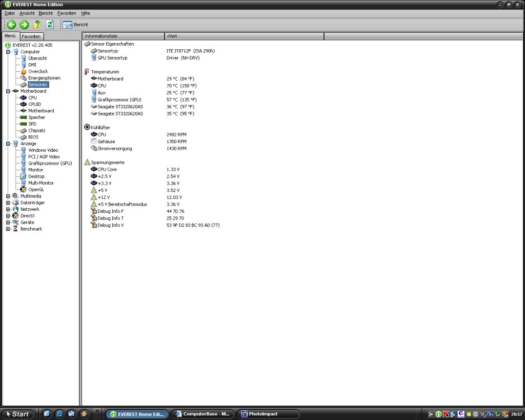Select the EVEREST v2.20.405 root item
This screenshot has width=525, height=420.
[29, 45]
